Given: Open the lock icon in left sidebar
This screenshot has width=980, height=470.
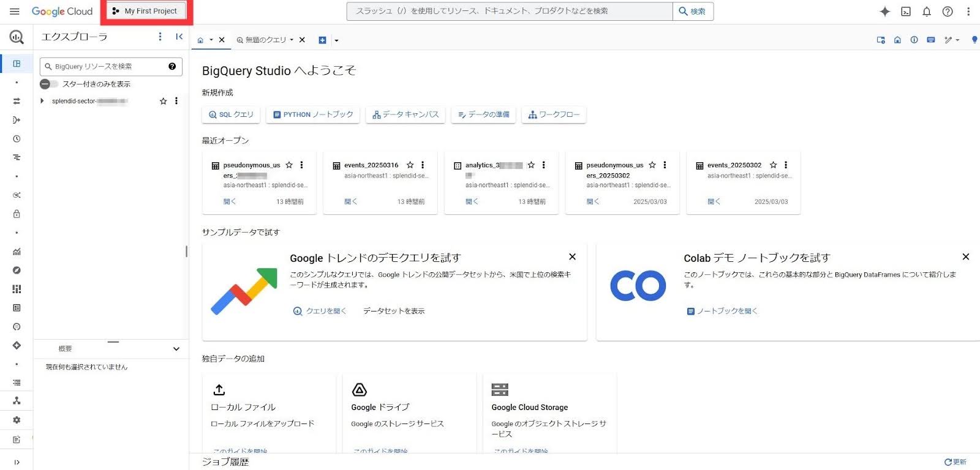Looking at the screenshot, I should point(17,214).
